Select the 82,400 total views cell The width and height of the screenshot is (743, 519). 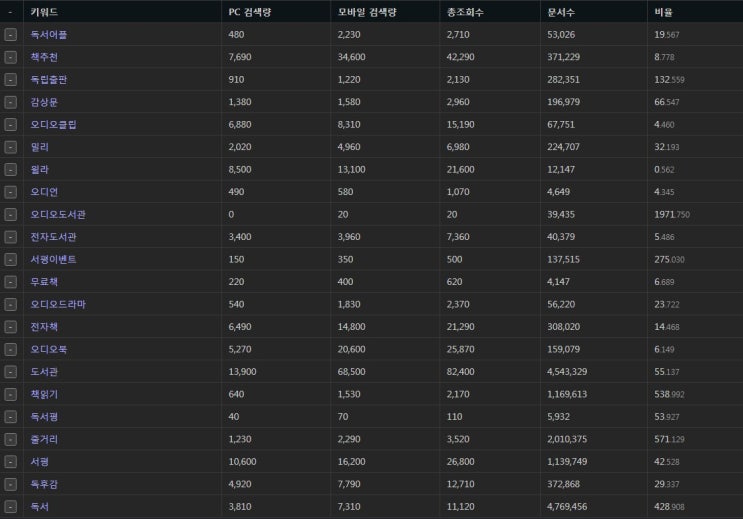click(460, 372)
